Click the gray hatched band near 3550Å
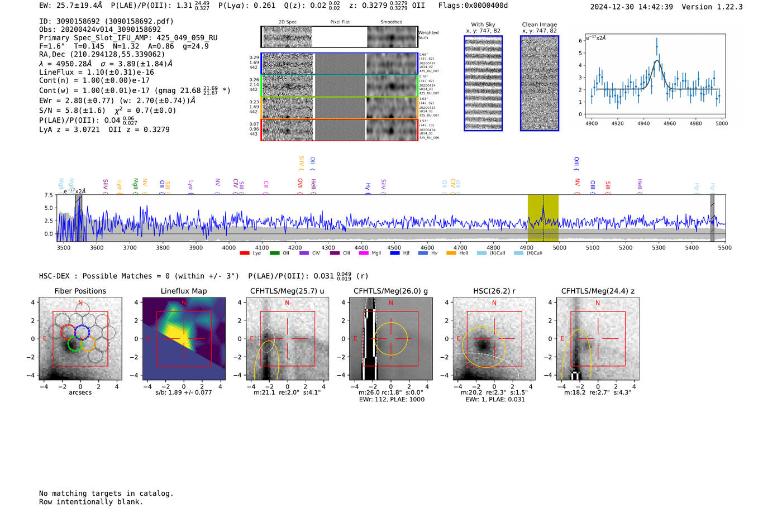782x532 pixels. pyautogui.click(x=78, y=218)
